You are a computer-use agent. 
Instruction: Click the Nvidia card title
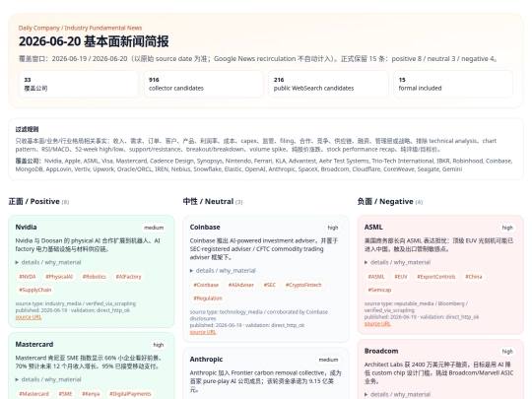pyautogui.click(x=27, y=227)
